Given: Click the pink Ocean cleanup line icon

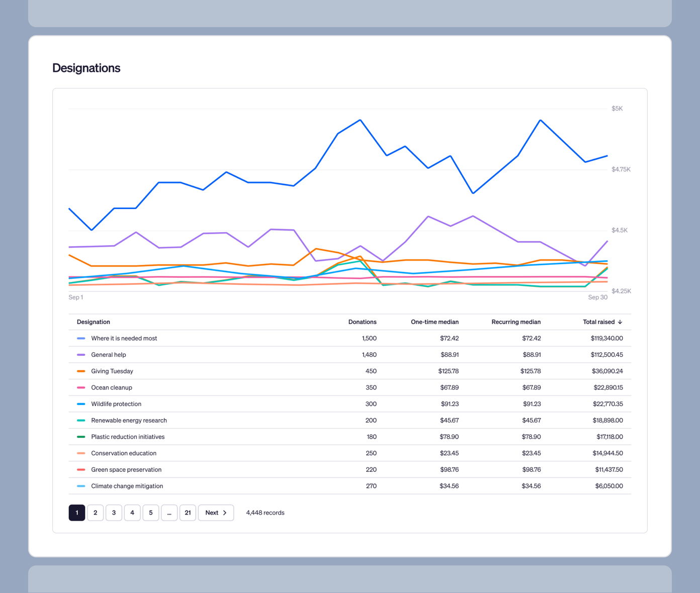Looking at the screenshot, I should (81, 387).
